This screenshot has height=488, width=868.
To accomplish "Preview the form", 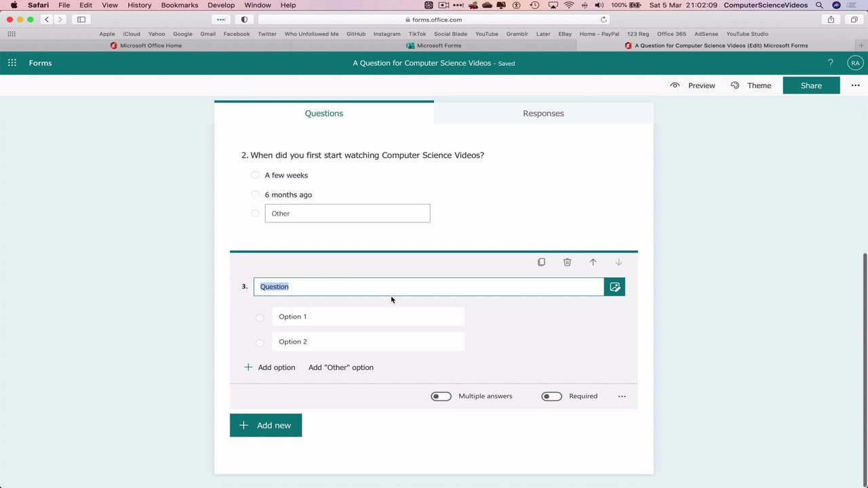I will point(693,85).
